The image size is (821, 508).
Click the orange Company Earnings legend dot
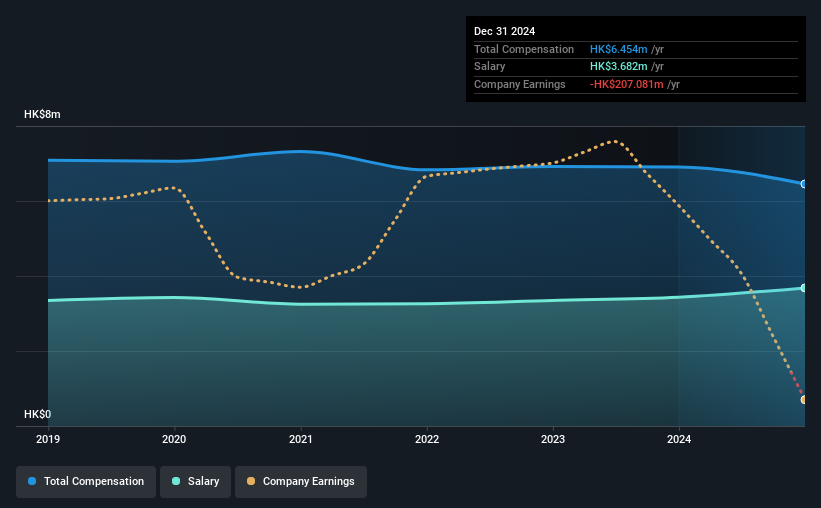click(251, 481)
